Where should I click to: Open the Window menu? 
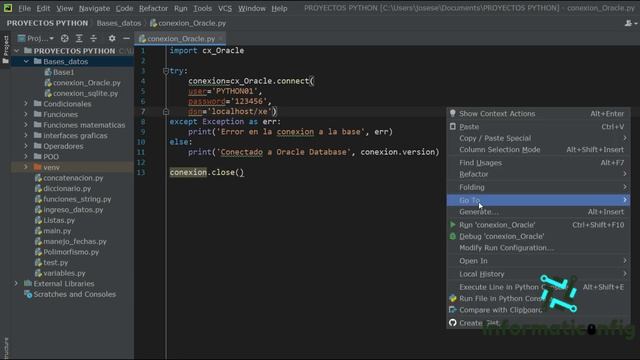(252, 8)
